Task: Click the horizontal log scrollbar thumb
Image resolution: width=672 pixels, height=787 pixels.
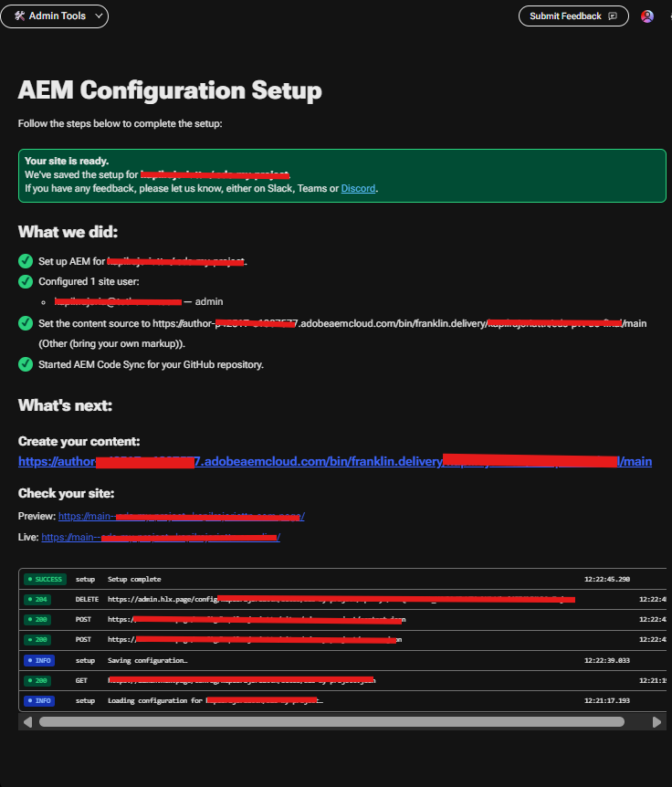Action: pyautogui.click(x=331, y=722)
